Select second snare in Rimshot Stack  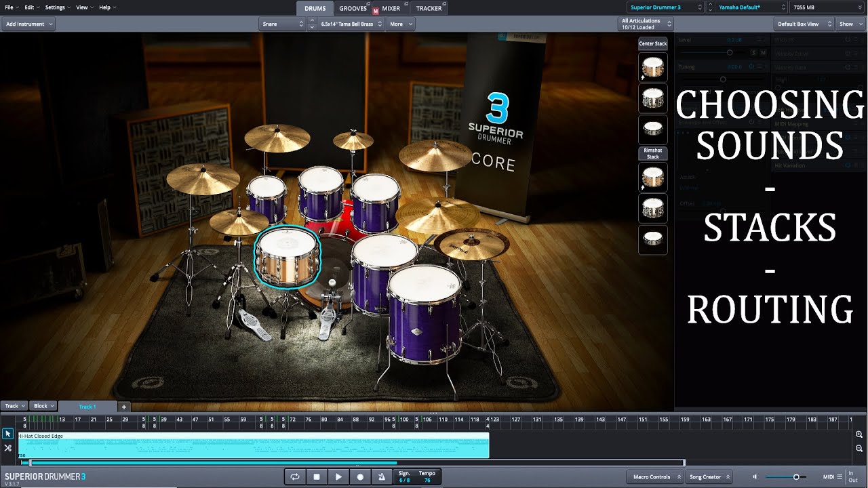[x=653, y=208]
